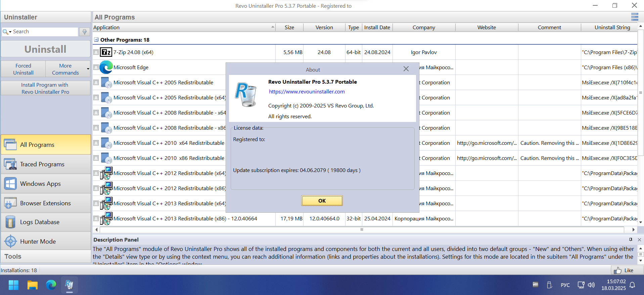Check the Microsoft Edge checkbox
644x295 pixels.
[96, 67]
